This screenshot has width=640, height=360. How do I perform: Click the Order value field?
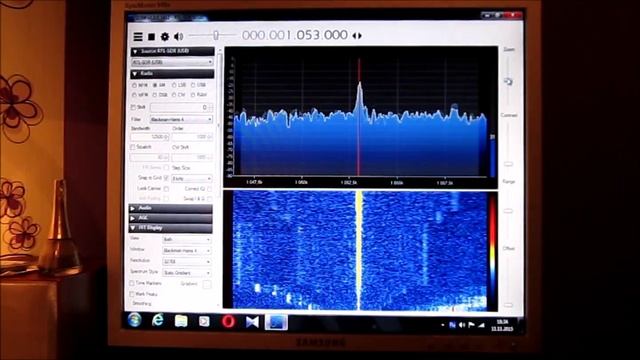point(192,137)
